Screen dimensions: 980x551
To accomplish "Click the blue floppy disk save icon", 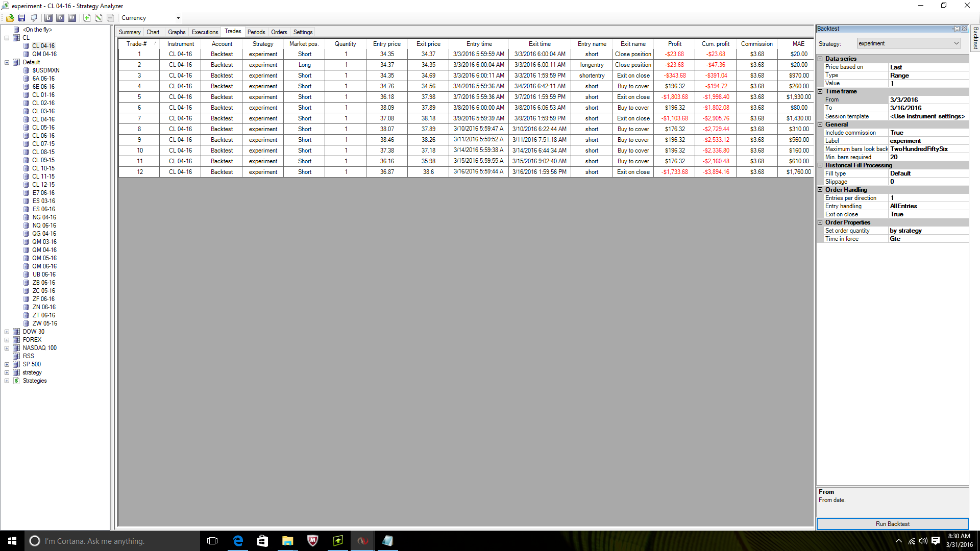I will click(21, 18).
